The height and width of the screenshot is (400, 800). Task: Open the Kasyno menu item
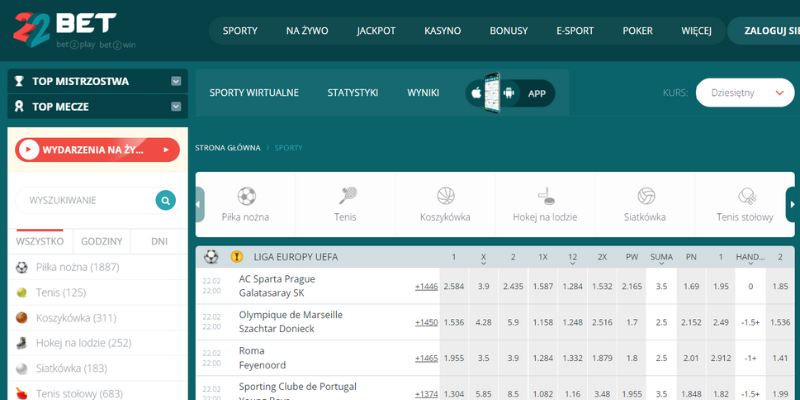[x=442, y=31]
